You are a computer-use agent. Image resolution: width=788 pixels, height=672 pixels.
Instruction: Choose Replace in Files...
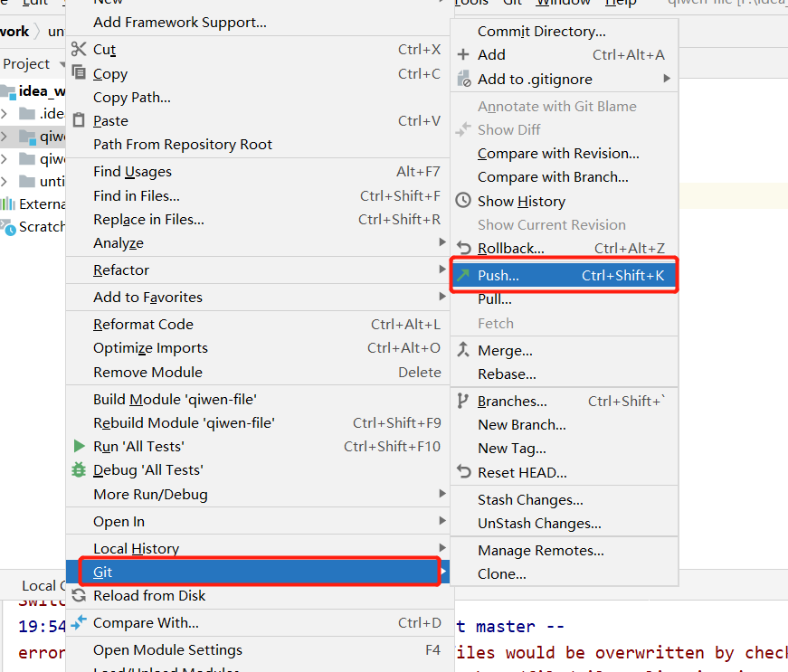(258, 219)
